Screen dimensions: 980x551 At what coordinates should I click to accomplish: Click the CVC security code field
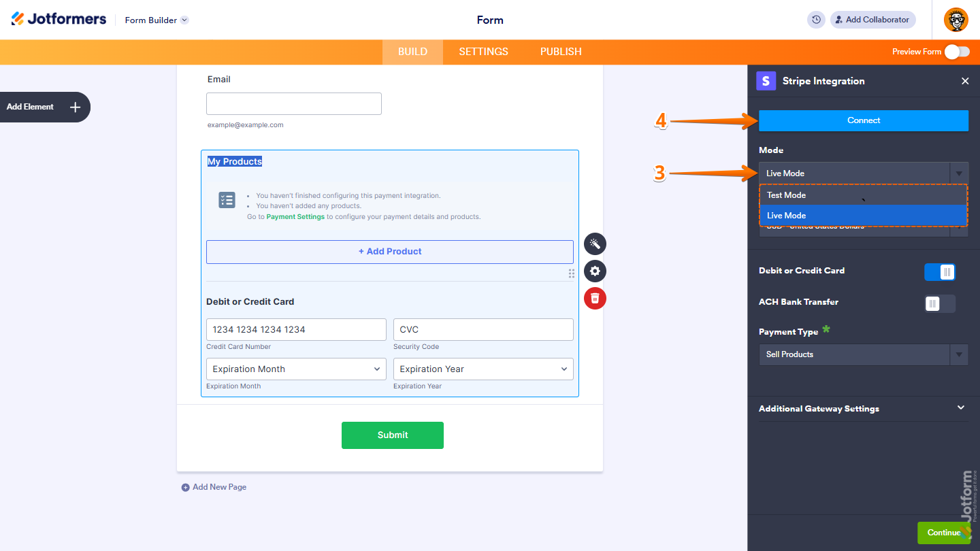[483, 330]
